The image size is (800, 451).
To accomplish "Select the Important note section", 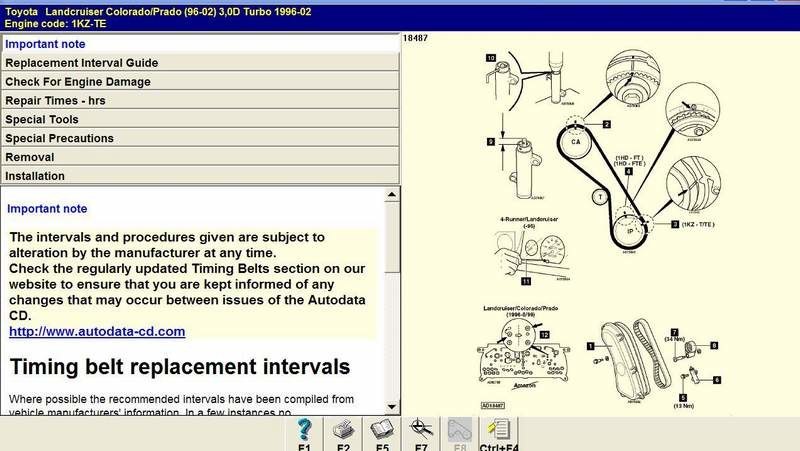I will coord(200,44).
